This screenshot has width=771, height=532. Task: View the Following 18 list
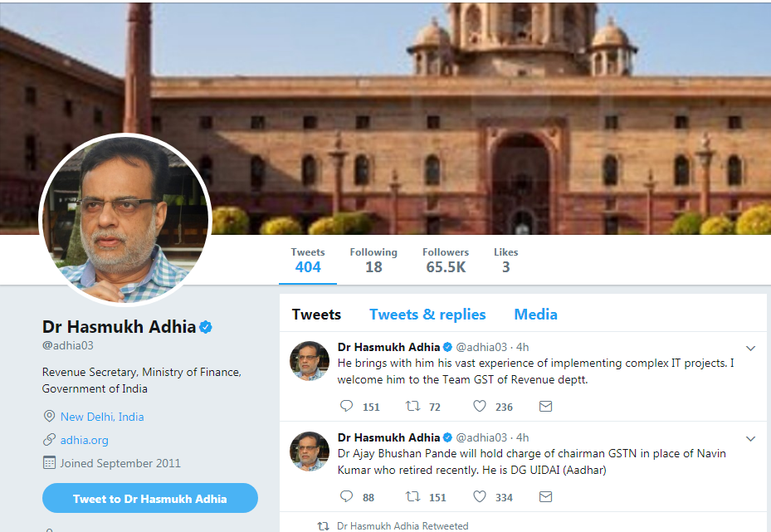click(373, 261)
